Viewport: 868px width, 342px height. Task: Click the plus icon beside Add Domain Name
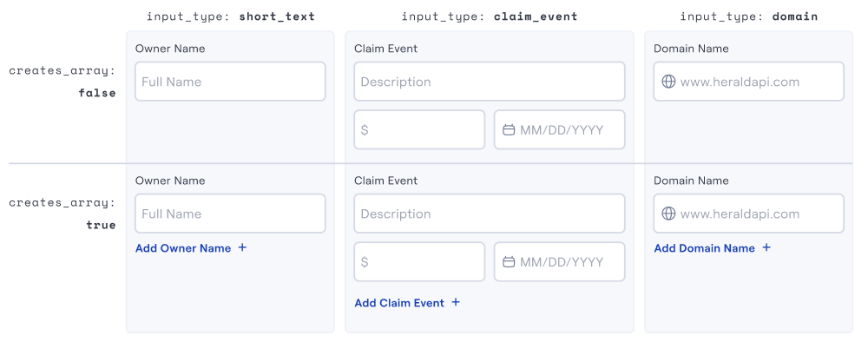[x=766, y=247]
